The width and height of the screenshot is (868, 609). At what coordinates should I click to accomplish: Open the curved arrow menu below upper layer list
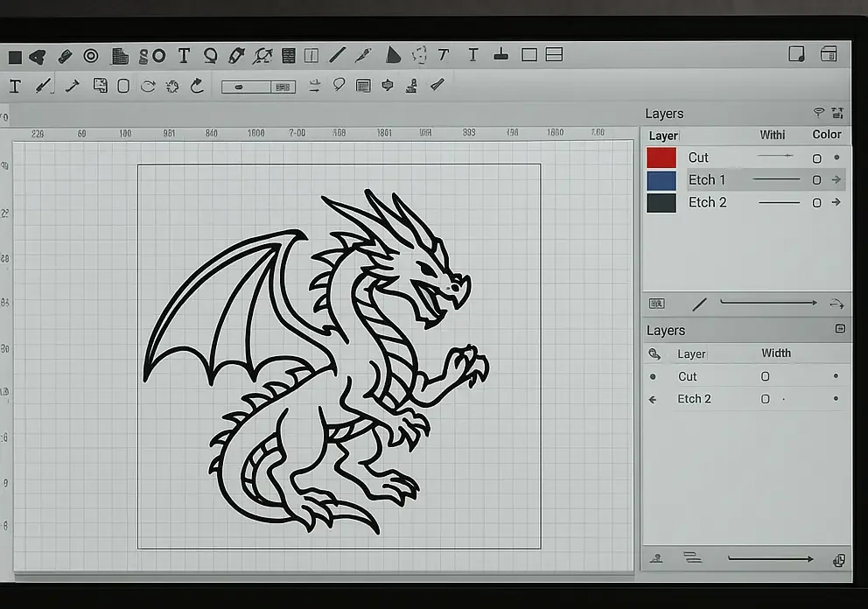[x=837, y=304]
